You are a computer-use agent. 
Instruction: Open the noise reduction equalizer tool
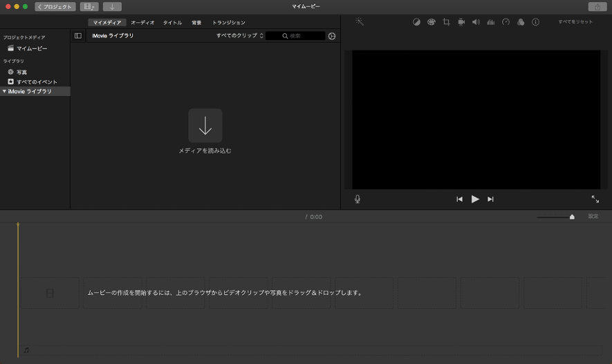(491, 22)
